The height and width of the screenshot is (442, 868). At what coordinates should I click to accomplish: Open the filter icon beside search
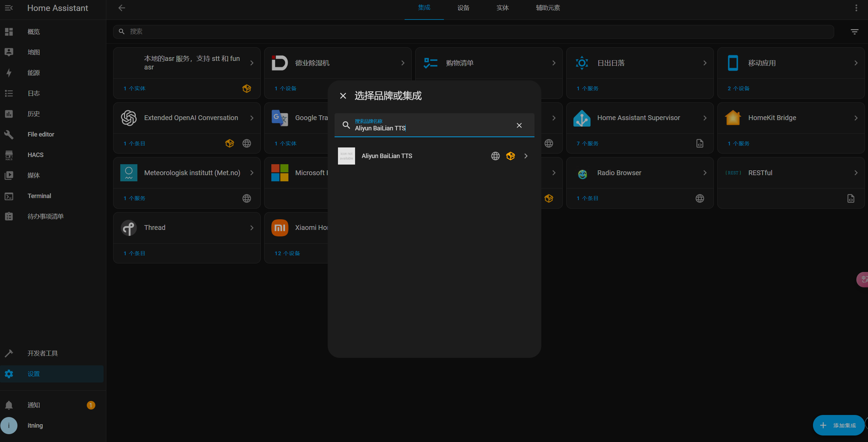(854, 32)
